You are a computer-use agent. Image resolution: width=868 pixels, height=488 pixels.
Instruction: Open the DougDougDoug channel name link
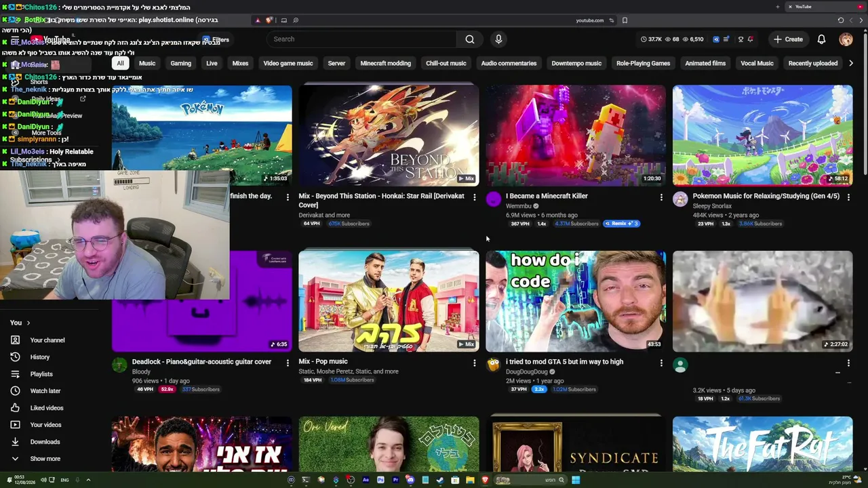click(x=526, y=371)
